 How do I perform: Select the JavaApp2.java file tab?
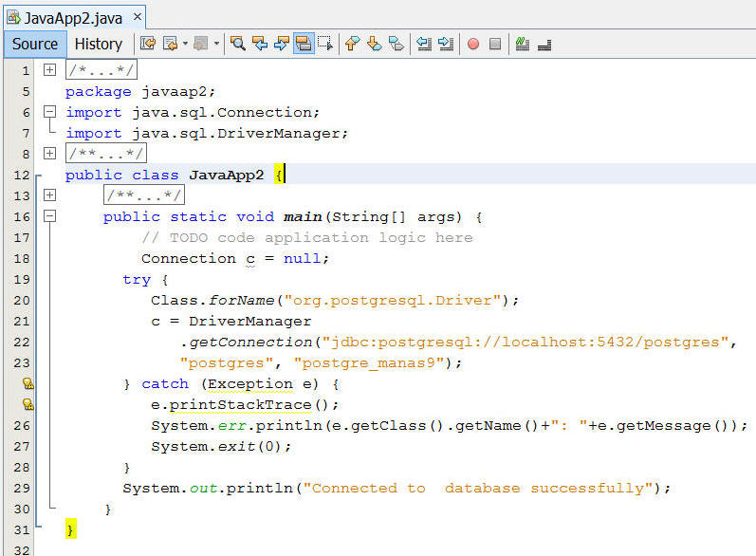coord(73,18)
